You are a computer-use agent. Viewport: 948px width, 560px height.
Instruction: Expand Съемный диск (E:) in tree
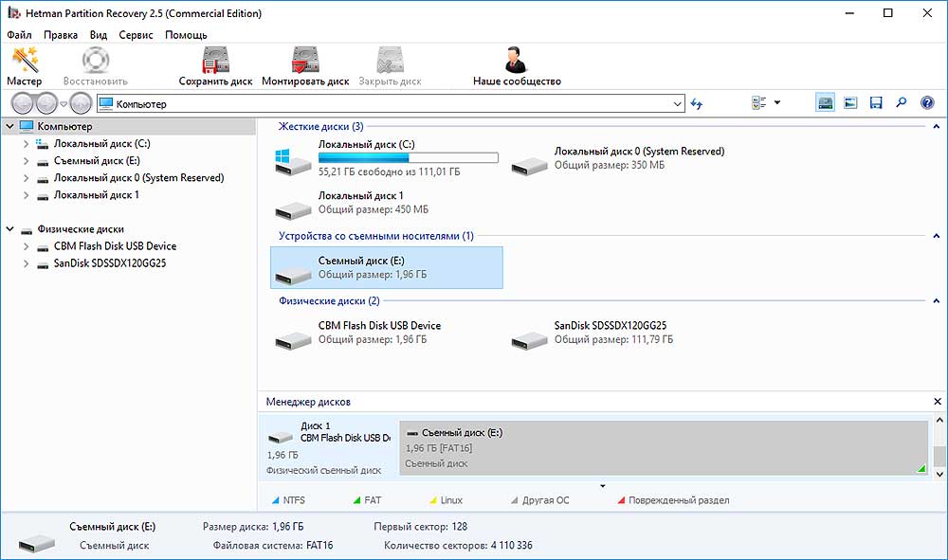point(26,161)
